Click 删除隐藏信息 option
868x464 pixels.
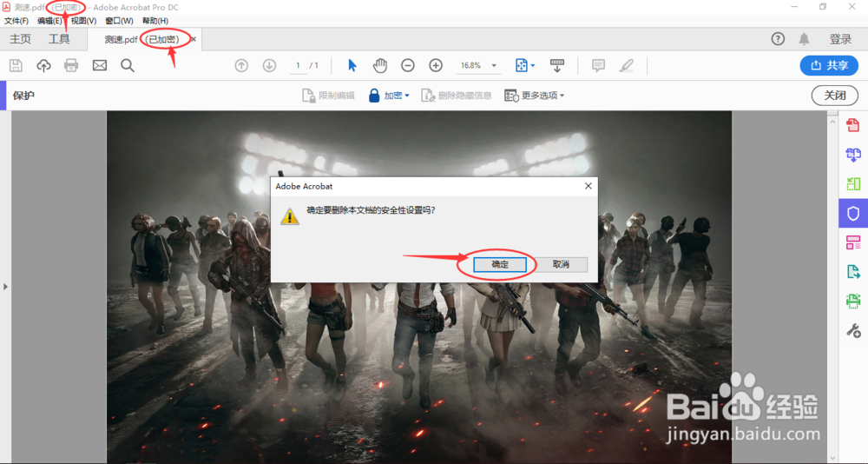[457, 96]
